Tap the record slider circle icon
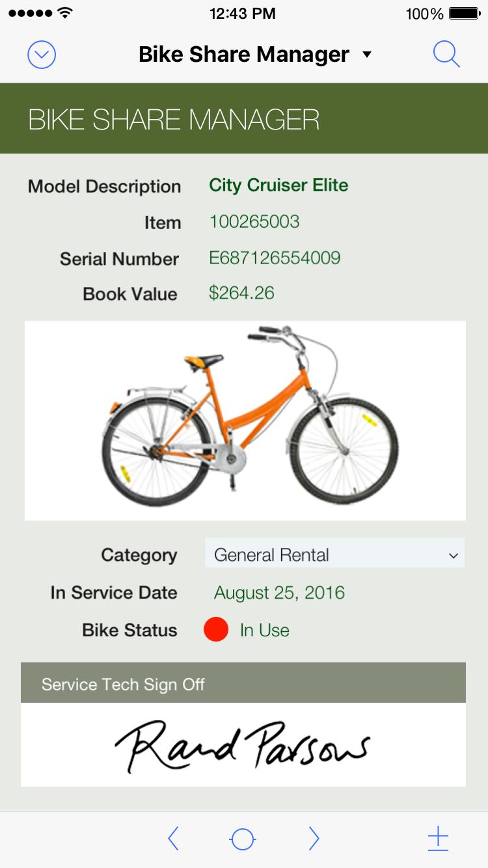 pos(243,839)
